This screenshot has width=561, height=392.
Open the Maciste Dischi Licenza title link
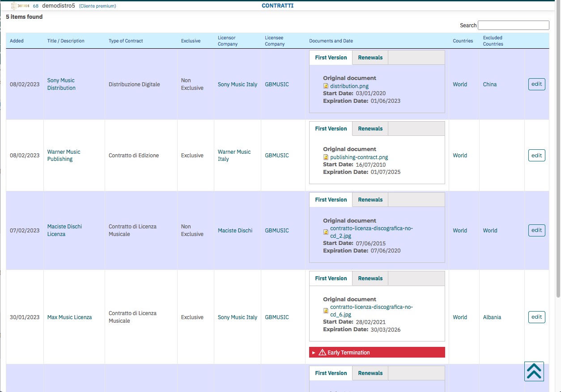tap(64, 230)
